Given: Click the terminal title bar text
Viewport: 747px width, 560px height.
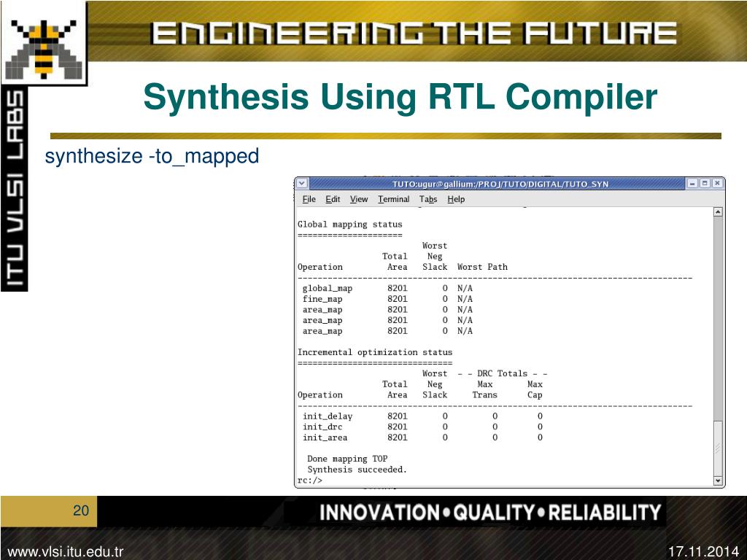Looking at the screenshot, I should point(500,184).
